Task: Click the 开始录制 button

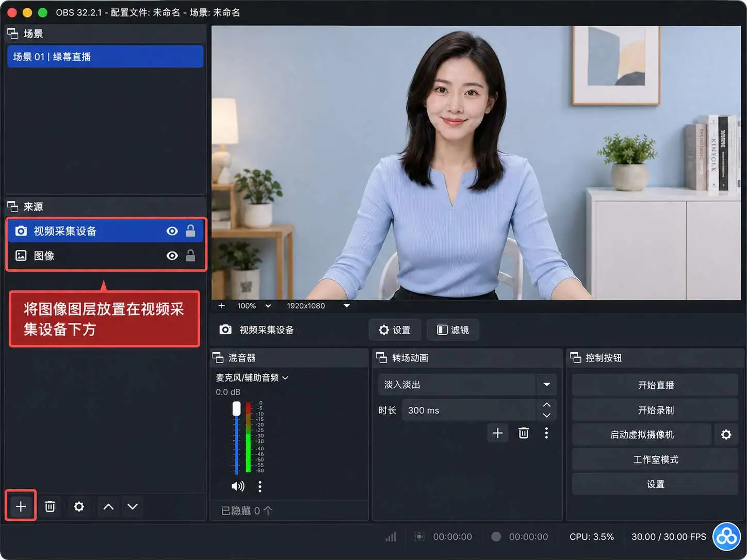Action: point(655,410)
